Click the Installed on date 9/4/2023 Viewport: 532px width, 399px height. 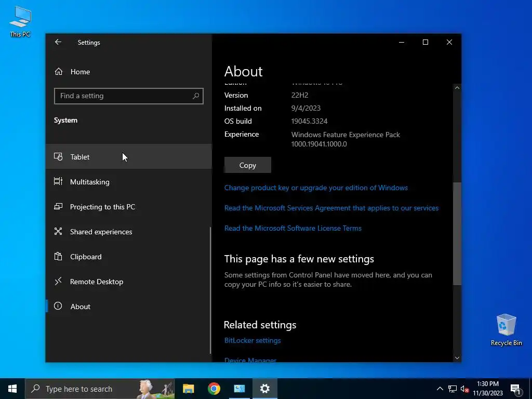[x=305, y=108]
